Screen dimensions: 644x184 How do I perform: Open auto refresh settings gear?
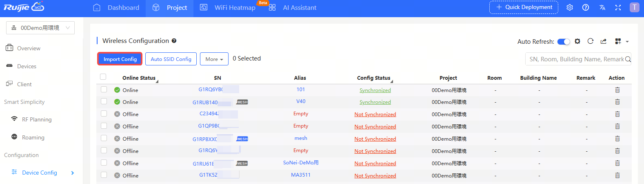tap(577, 41)
